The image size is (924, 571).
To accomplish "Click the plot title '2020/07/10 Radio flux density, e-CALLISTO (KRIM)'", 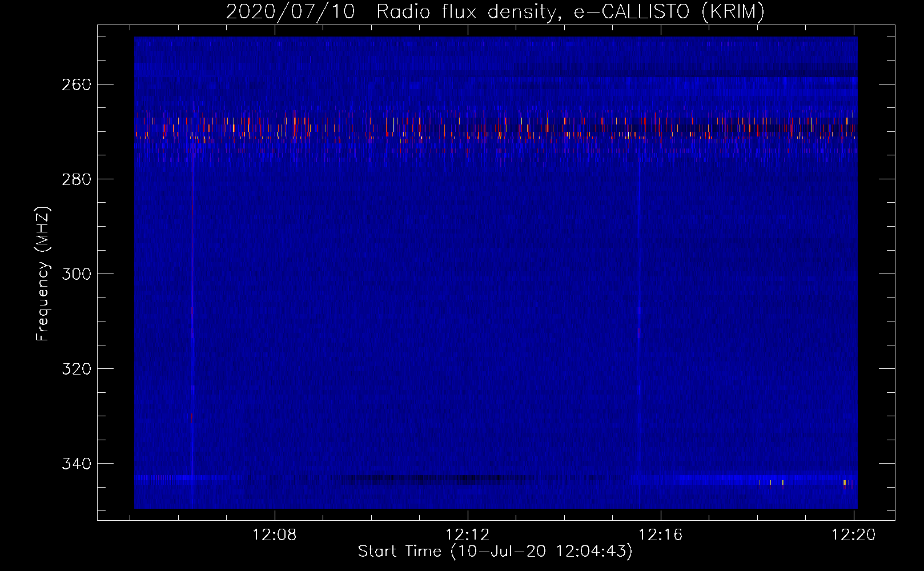I will (x=495, y=11).
